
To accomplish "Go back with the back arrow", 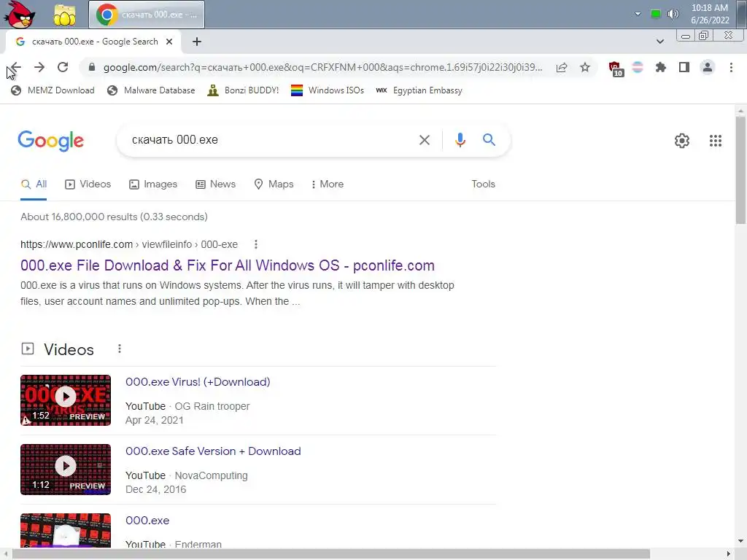I will point(15,67).
